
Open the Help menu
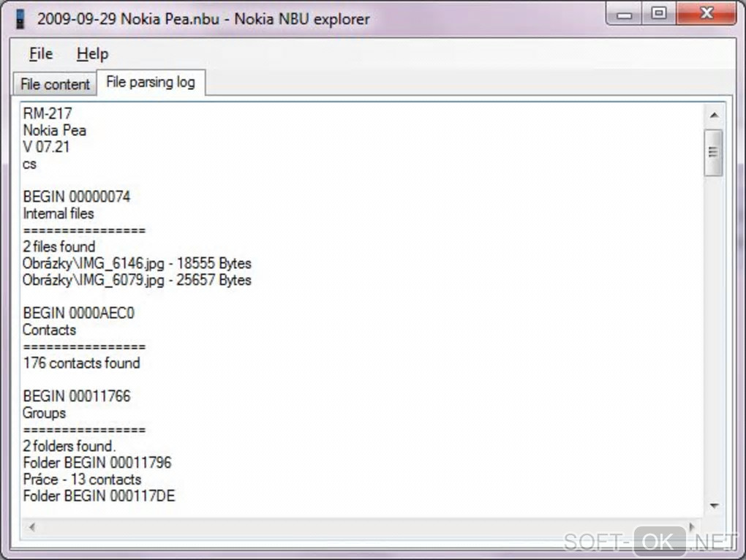(92, 53)
